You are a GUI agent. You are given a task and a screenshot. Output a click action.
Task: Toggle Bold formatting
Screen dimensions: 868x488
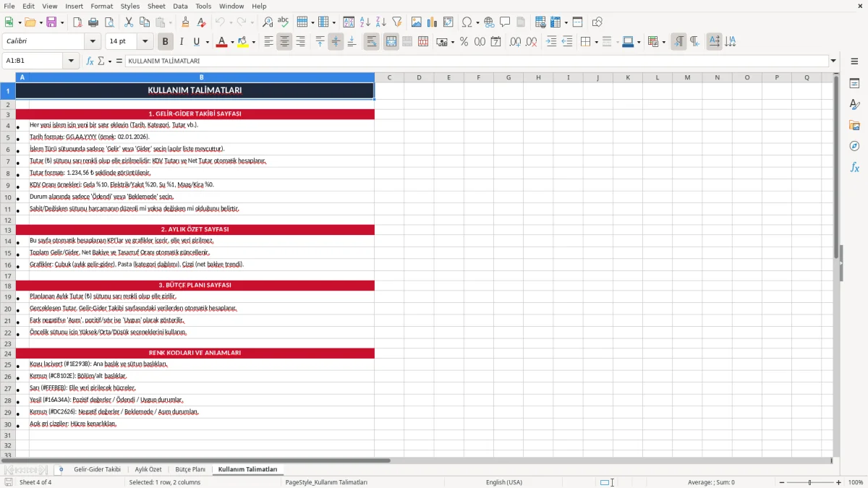[x=166, y=42]
